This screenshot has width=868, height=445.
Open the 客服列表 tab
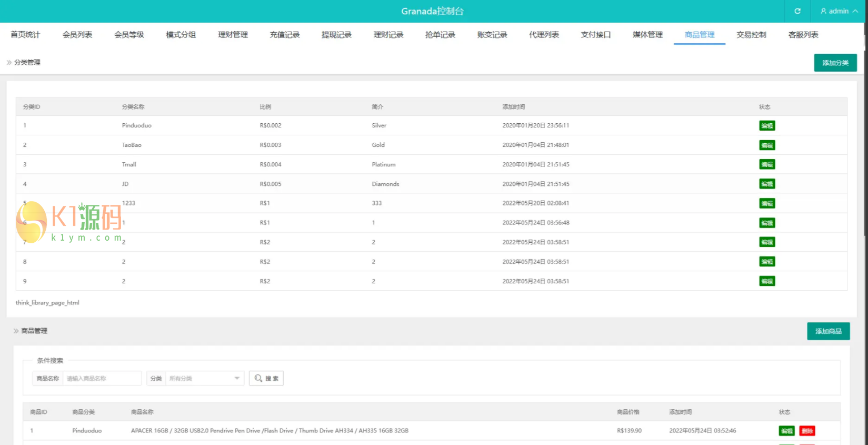(x=803, y=35)
